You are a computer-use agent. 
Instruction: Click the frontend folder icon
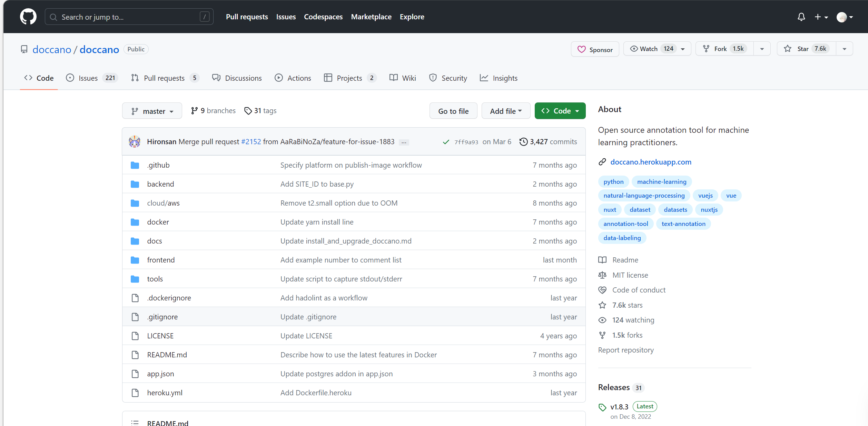135,260
